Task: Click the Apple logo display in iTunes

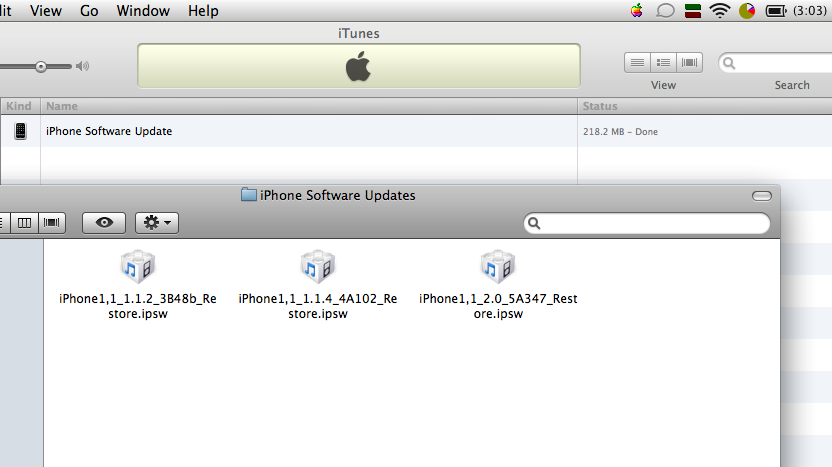Action: point(359,66)
